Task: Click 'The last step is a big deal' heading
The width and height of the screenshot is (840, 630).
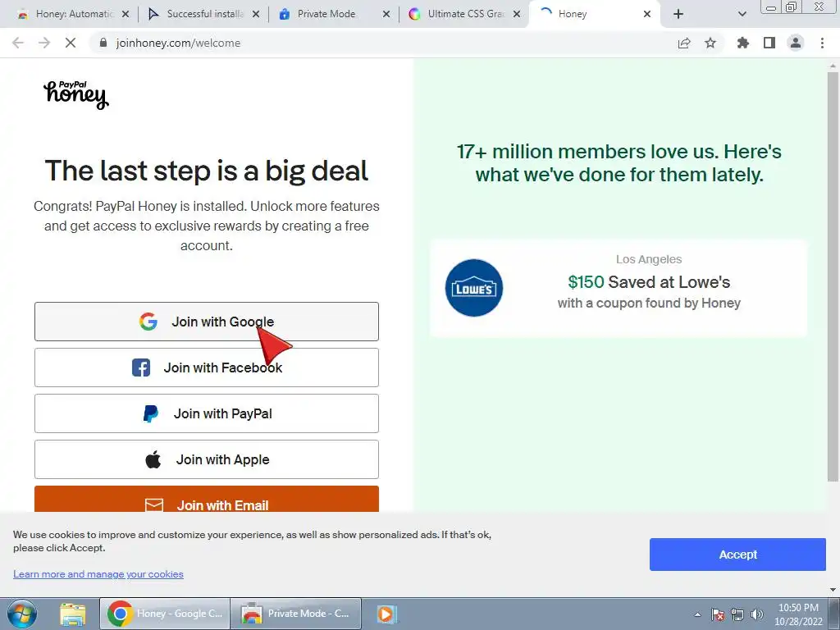Action: pos(206,171)
